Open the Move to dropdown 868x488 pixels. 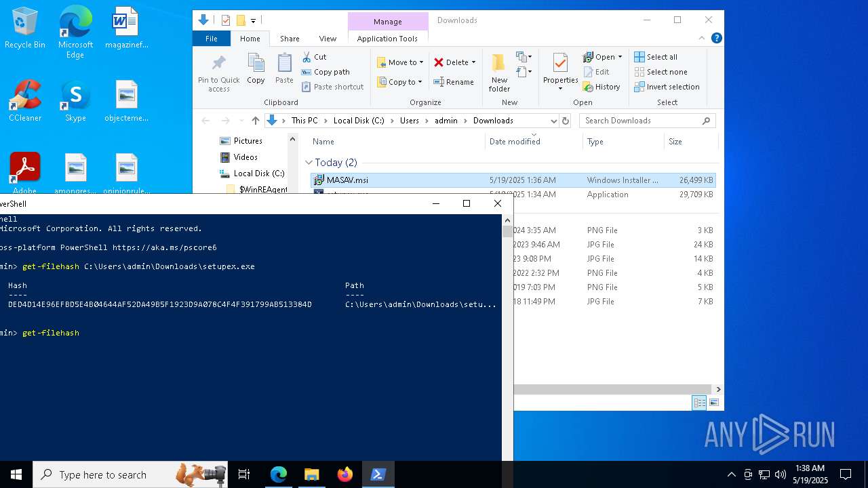click(400, 62)
